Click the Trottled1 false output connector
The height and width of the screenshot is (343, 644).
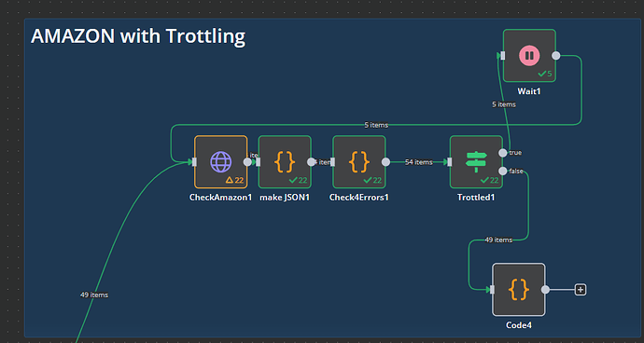point(503,171)
